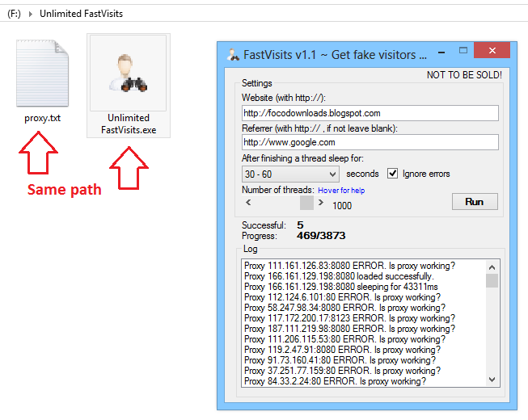Select log line for proxy 119.2.47.91:8080
The width and height of the screenshot is (528, 420).
pyautogui.click(x=342, y=350)
